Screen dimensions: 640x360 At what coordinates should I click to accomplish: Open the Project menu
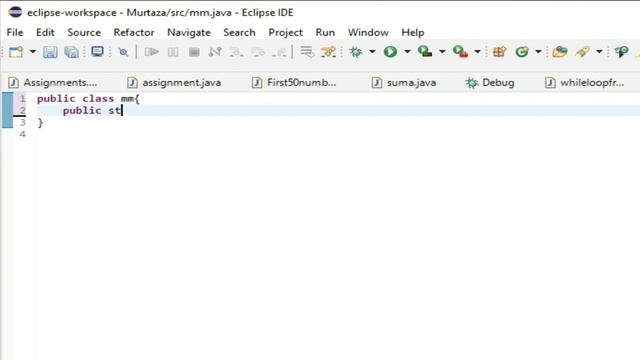[x=285, y=32]
